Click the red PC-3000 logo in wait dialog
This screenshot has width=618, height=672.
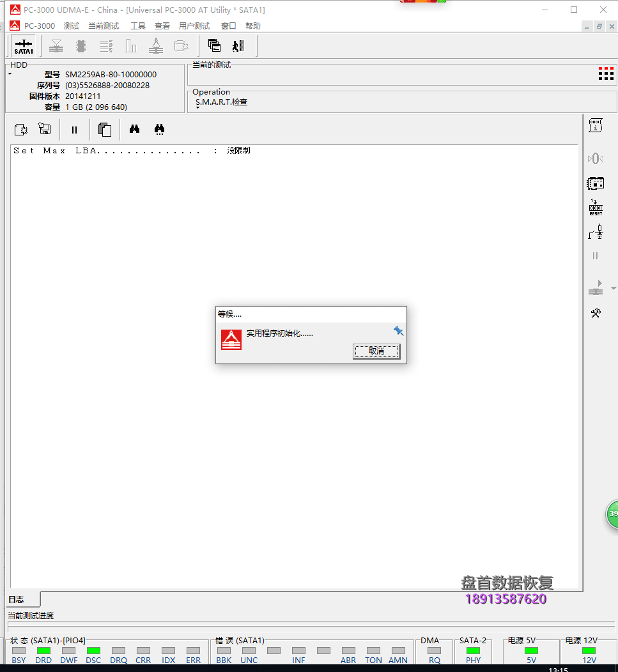coord(231,340)
